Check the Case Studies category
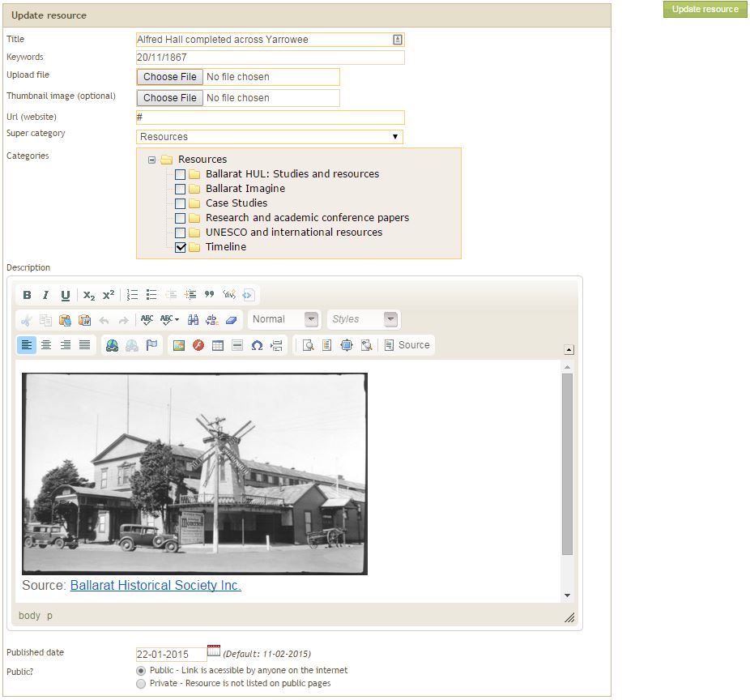The image size is (750, 700). 181,203
